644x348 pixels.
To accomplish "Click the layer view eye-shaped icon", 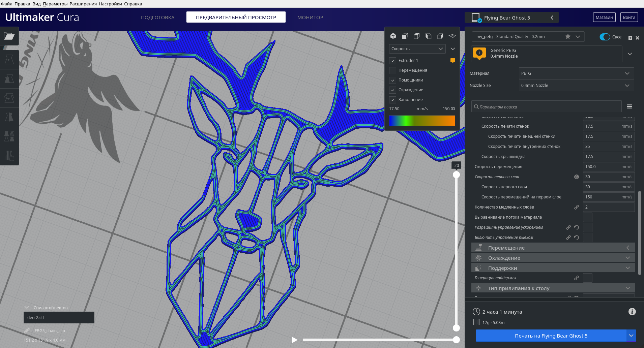I will [452, 36].
